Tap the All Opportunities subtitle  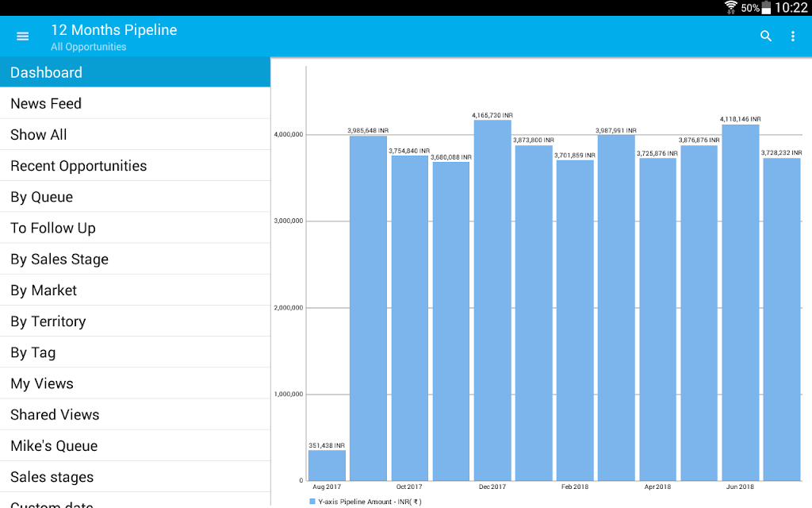pyautogui.click(x=89, y=47)
